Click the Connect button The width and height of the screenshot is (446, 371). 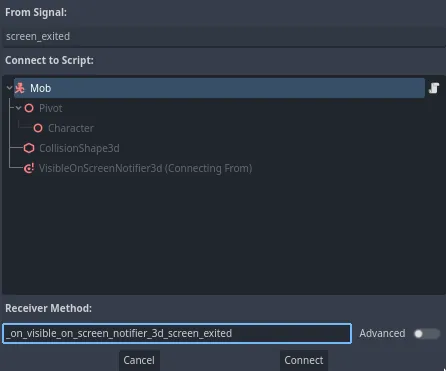click(x=304, y=360)
